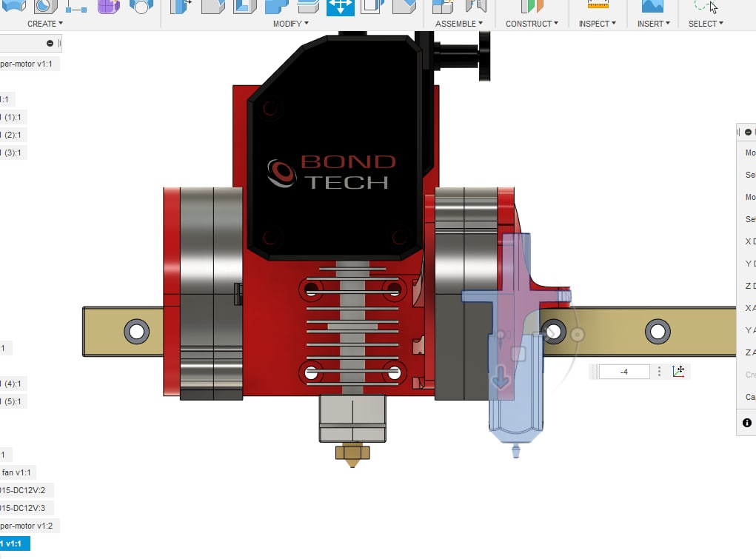This screenshot has width=756, height=559.
Task: Select 'per-motor v1:2' in the browser tree
Action: [27, 526]
